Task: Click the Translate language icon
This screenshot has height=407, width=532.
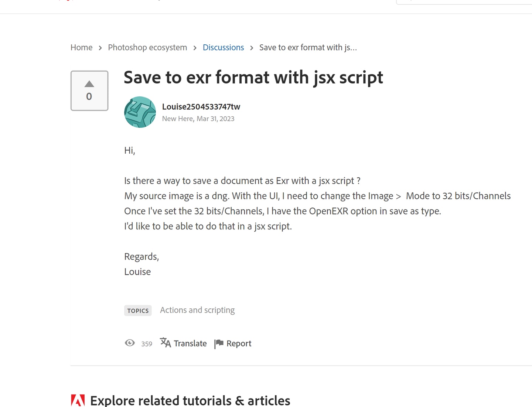Action: coord(165,343)
